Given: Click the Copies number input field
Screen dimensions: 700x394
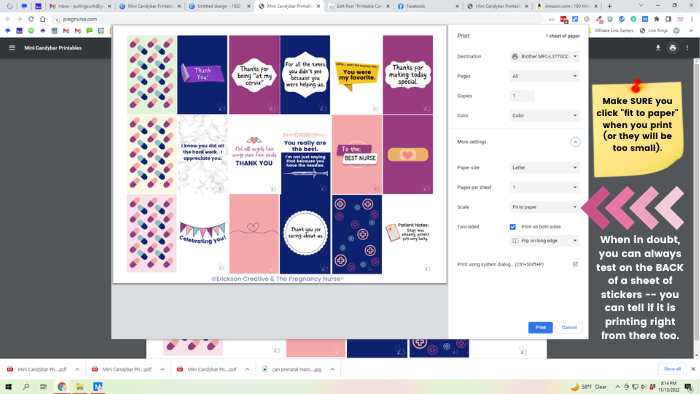Looking at the screenshot, I should click(x=521, y=96).
